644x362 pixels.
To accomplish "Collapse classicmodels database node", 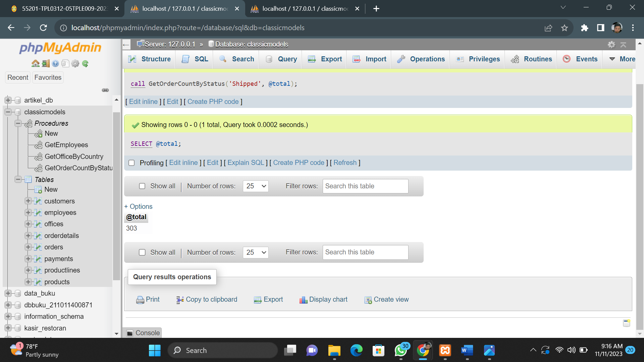I will pyautogui.click(x=8, y=112).
